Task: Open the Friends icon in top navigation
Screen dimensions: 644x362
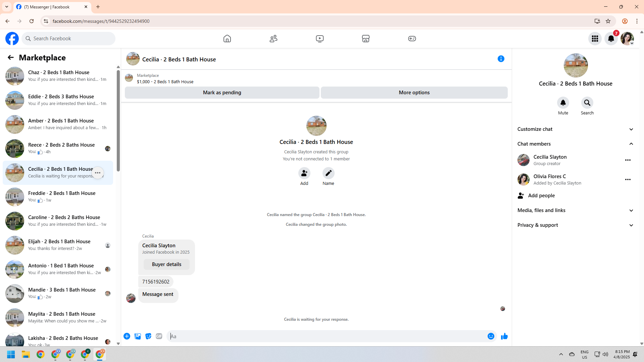Action: pyautogui.click(x=274, y=39)
